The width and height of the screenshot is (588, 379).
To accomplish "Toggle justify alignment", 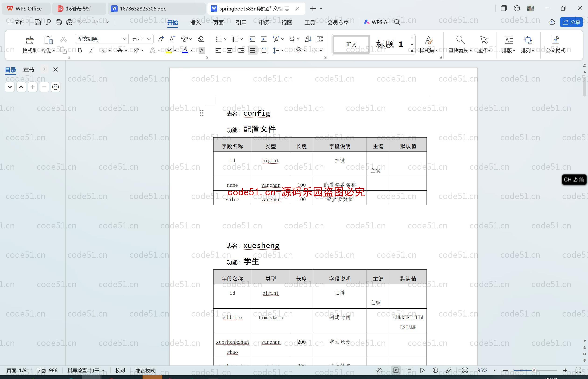I will click(x=252, y=50).
